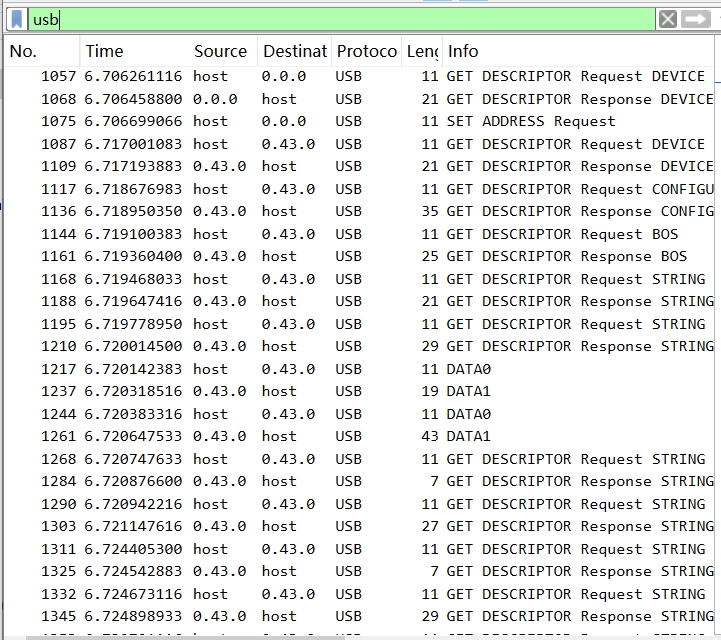The width and height of the screenshot is (721, 640).
Task: Select packet 1057 GET DESCRIPTOR Request DEVICE
Action: 360,76
